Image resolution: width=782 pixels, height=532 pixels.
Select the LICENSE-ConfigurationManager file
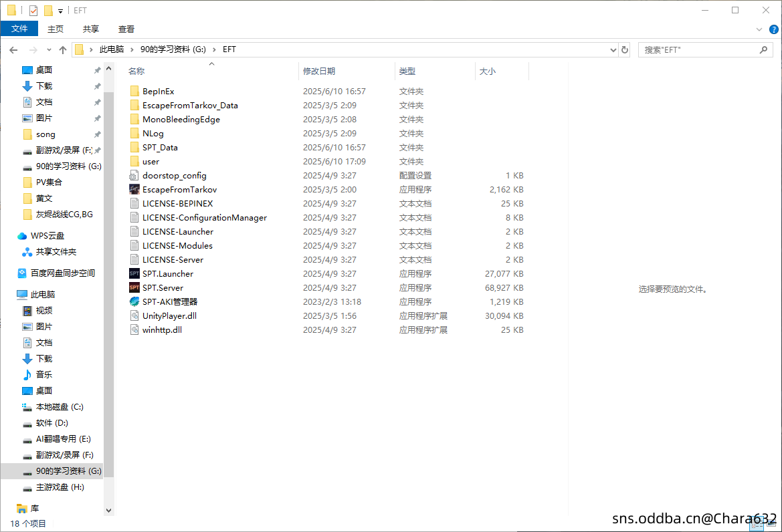(x=205, y=218)
